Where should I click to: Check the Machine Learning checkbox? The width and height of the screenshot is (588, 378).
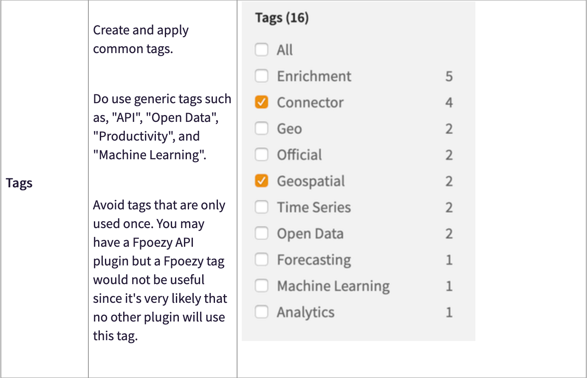click(x=262, y=286)
